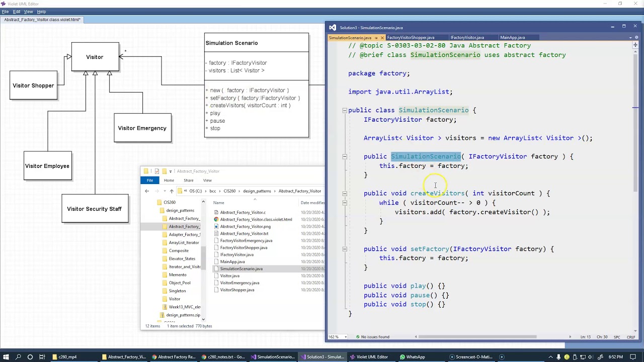Collapse the SimulationScenario constructor block
The height and width of the screenshot is (362, 644).
tap(345, 156)
